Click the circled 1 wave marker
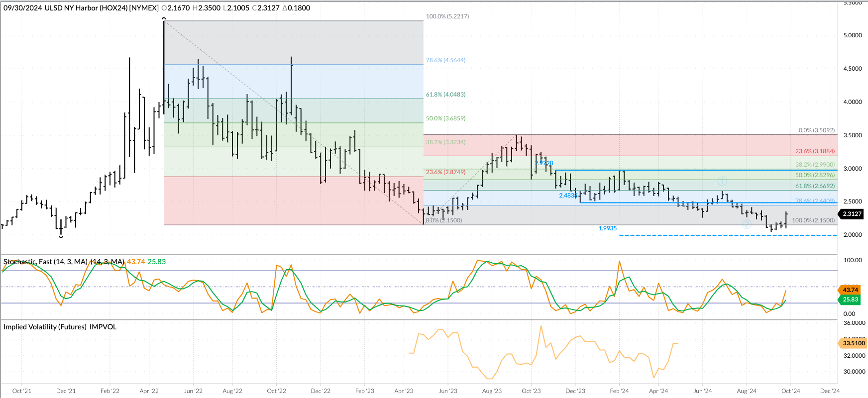The height and width of the screenshot is (398, 868). coord(722,181)
